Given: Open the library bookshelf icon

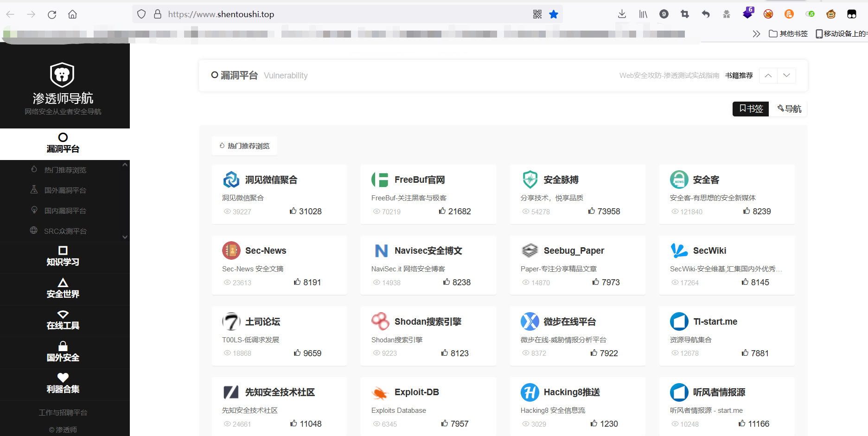Looking at the screenshot, I should coord(643,14).
